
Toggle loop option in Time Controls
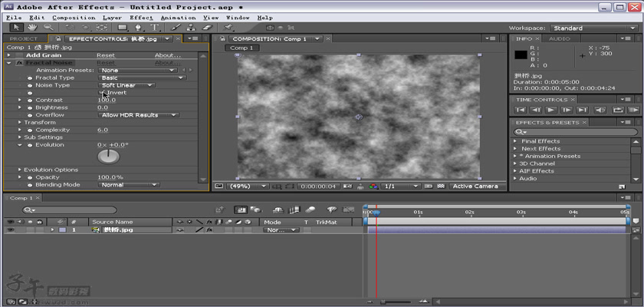click(x=618, y=110)
